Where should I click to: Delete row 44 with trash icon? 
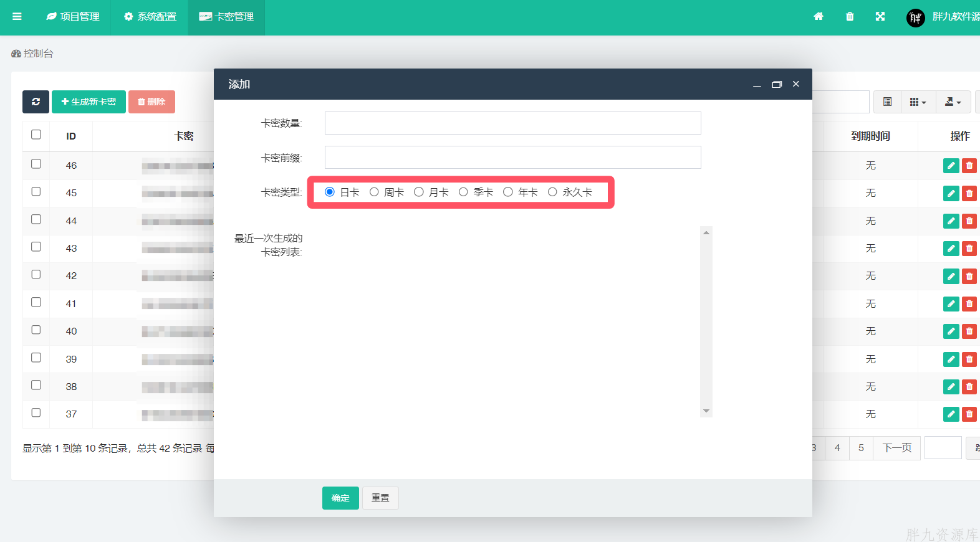tap(969, 221)
